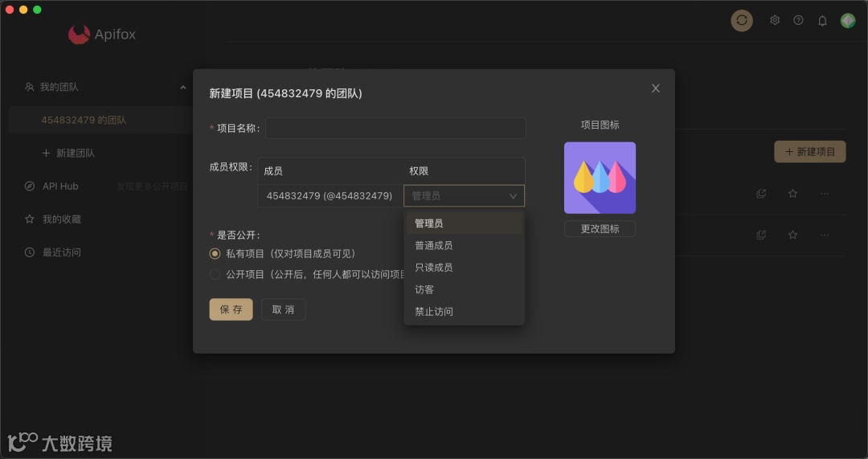The image size is (868, 459).
Task: Click the sync refresh icon in header
Action: [742, 20]
